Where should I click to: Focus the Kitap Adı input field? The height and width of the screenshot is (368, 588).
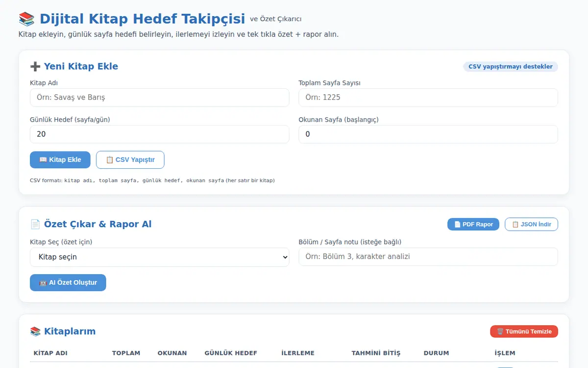click(x=160, y=97)
